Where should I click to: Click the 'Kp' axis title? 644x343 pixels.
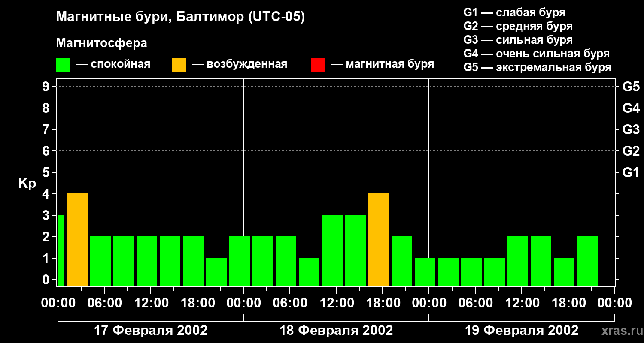pos(27,183)
